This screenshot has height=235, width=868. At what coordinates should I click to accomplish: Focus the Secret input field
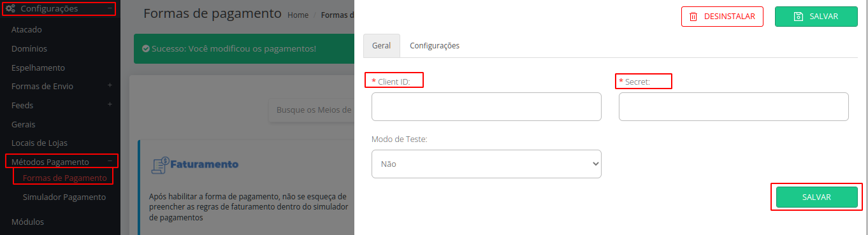coord(734,106)
